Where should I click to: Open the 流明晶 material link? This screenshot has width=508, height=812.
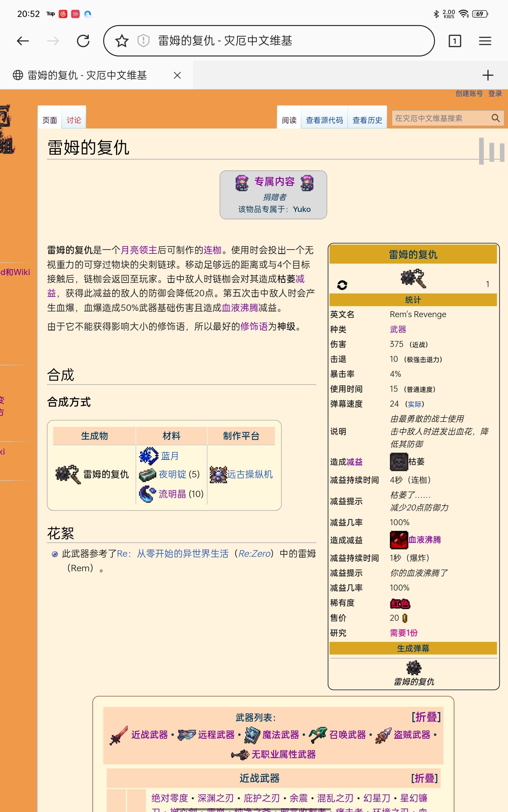pos(172,494)
